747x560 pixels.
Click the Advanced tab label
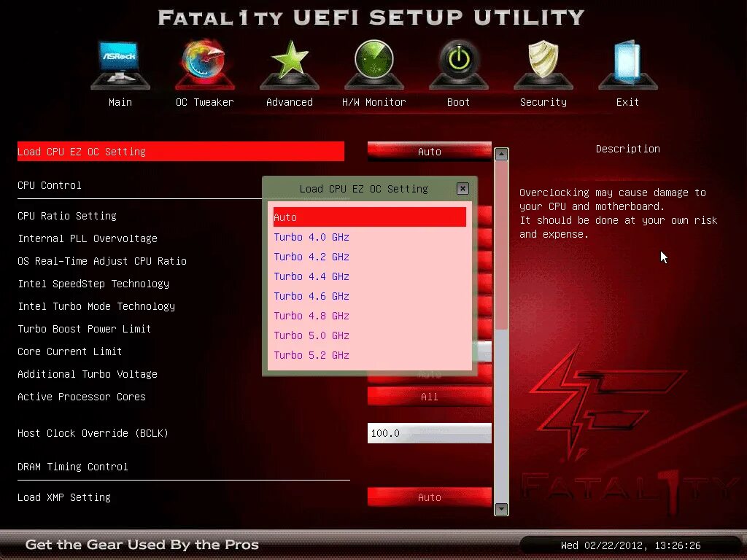(x=290, y=102)
